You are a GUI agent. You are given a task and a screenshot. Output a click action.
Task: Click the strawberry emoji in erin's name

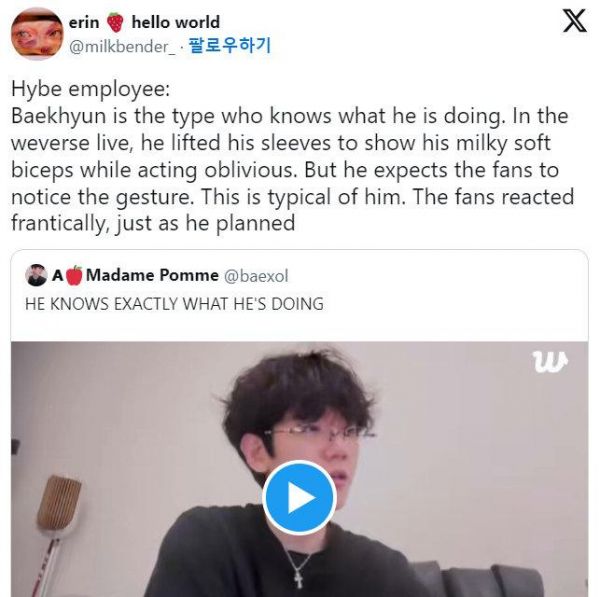(115, 22)
